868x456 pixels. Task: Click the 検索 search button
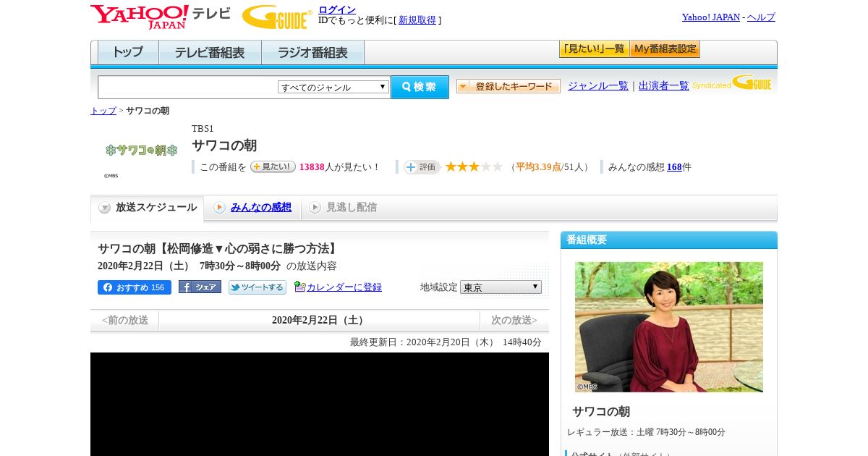pyautogui.click(x=420, y=87)
